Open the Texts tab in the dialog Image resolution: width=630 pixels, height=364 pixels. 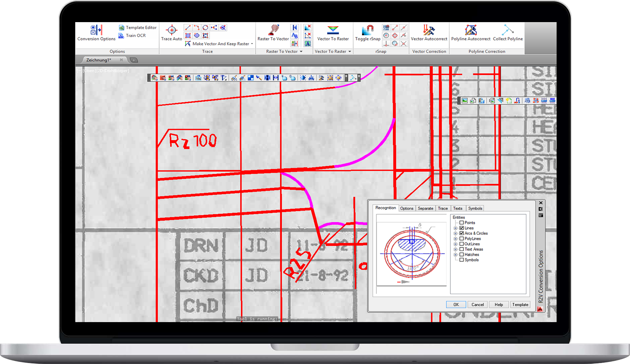pos(458,208)
